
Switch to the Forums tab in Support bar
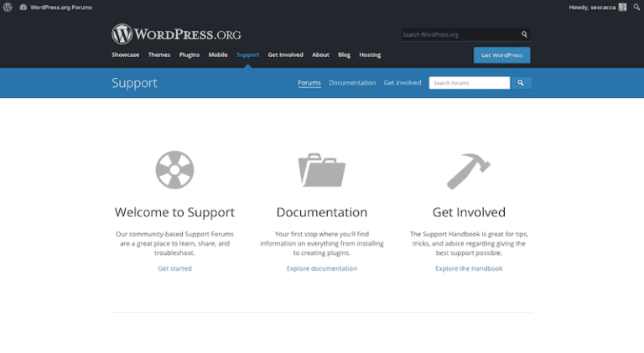click(x=309, y=83)
